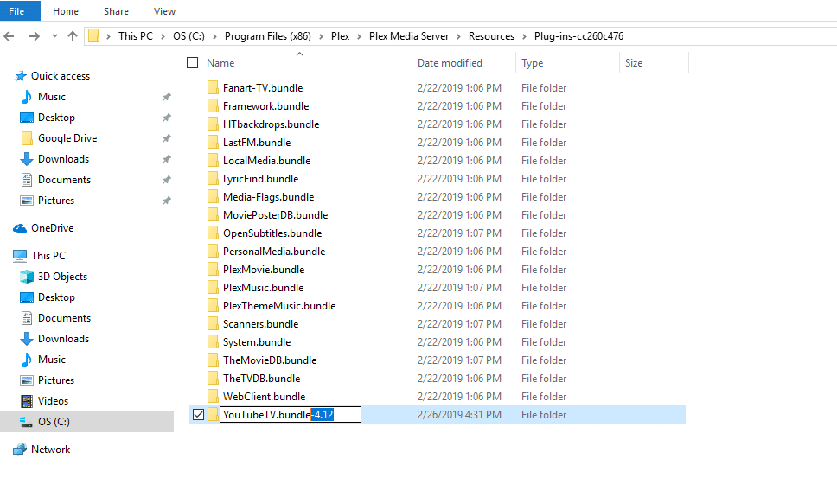Click the Network icon in navigation pane
The height and width of the screenshot is (504, 837).
[20, 450]
